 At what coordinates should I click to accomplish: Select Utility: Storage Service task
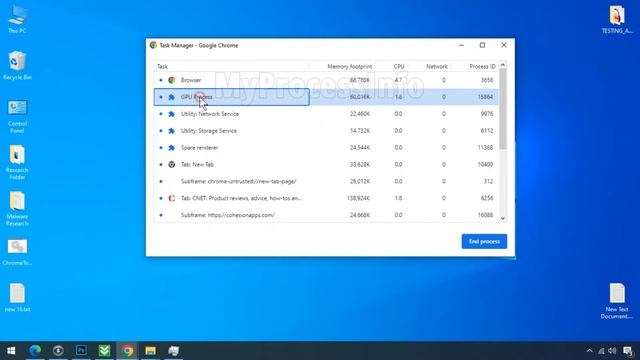[326, 131]
